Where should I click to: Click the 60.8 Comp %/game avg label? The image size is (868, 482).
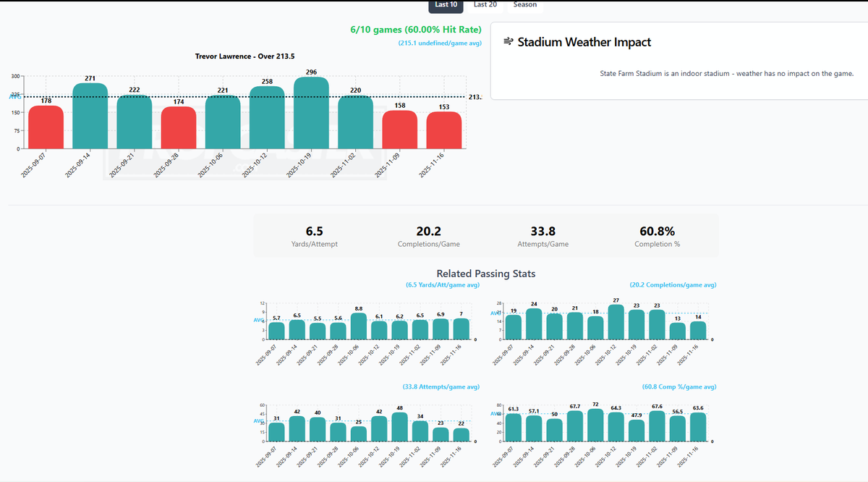click(679, 387)
